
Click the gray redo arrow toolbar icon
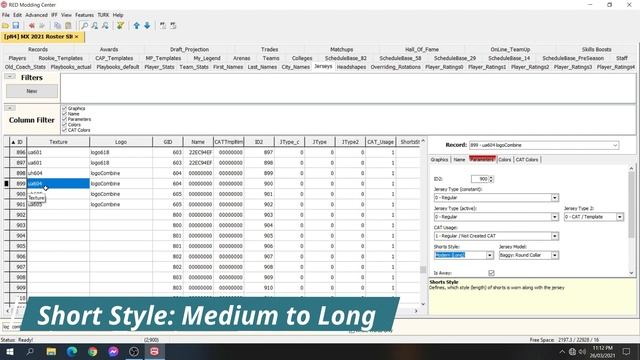(x=42, y=26)
